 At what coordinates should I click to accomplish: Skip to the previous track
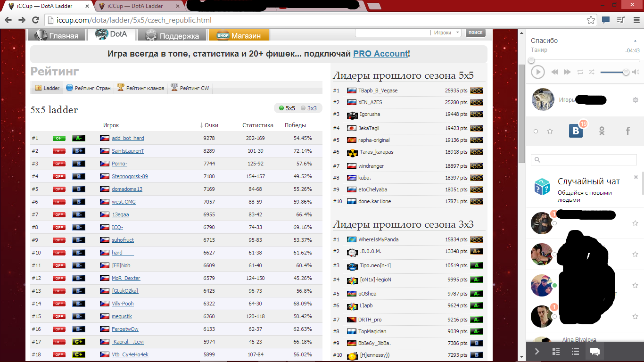click(555, 72)
